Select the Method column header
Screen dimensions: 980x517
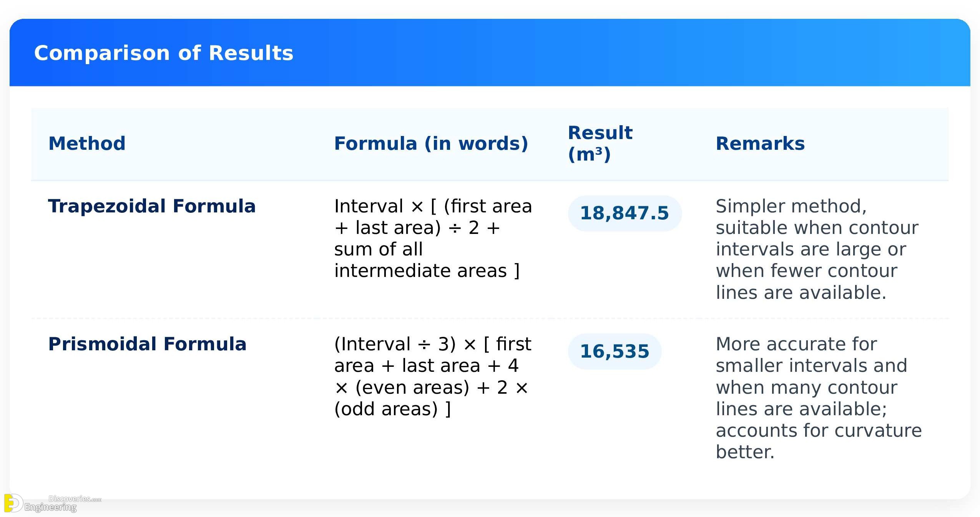click(87, 143)
